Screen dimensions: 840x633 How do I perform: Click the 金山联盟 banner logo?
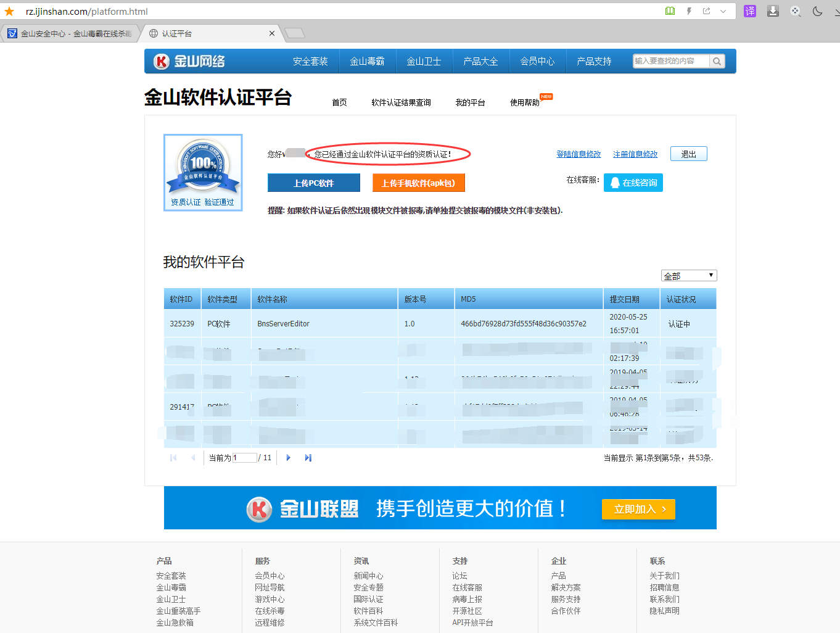tap(303, 509)
